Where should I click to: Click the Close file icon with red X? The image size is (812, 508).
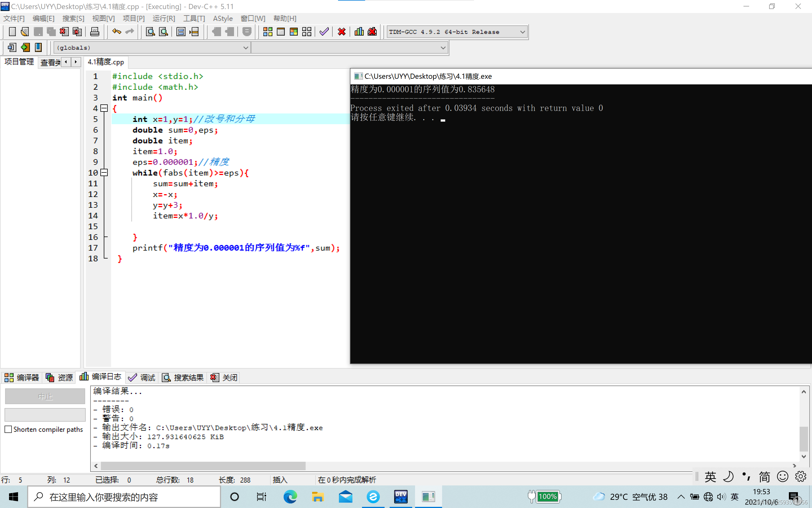[x=64, y=32]
